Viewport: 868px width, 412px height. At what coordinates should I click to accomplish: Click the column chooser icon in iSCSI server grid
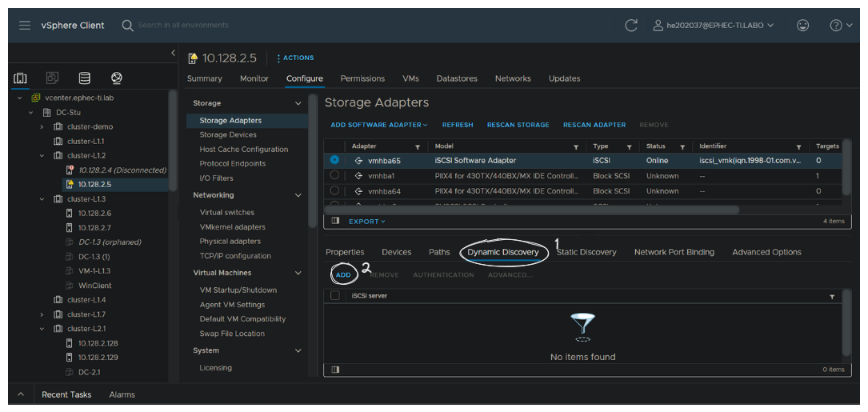pos(335,370)
